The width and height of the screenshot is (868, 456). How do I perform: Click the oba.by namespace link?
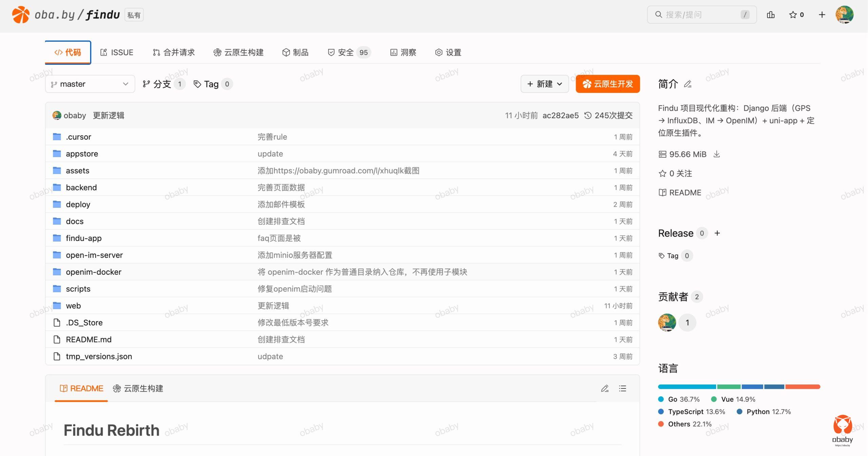(55, 15)
